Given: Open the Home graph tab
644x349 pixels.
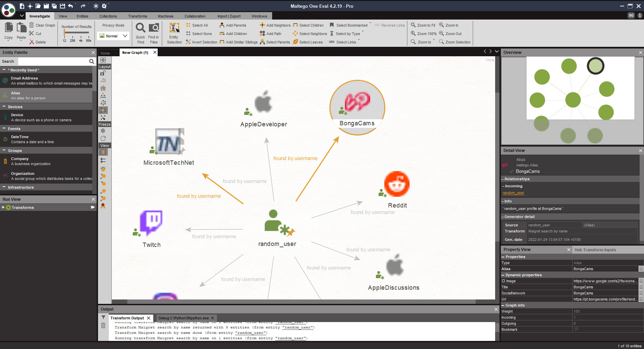Looking at the screenshot, I should (x=105, y=53).
